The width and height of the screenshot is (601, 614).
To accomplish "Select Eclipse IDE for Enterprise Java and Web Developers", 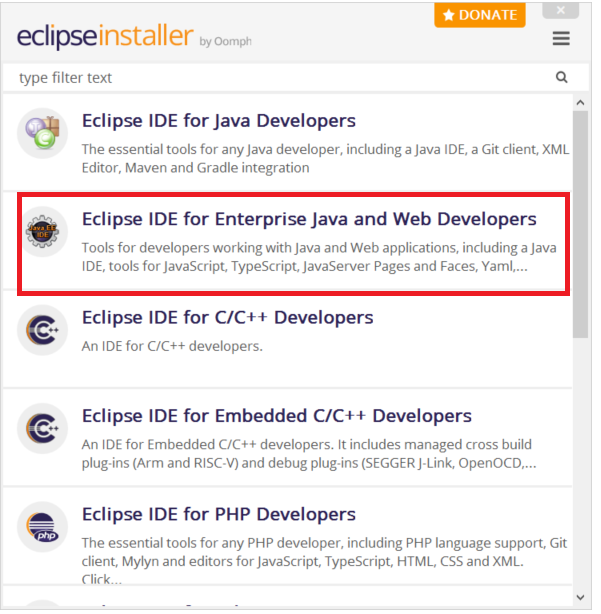I will pyautogui.click(x=309, y=219).
